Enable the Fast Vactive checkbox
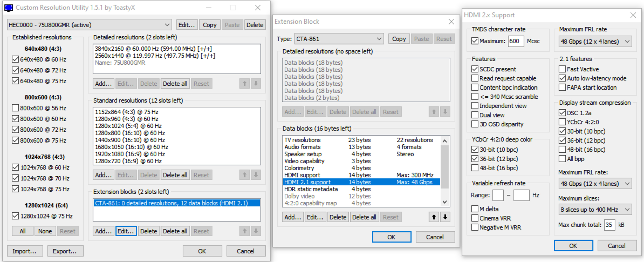This screenshot has height=262, width=644. click(562, 69)
